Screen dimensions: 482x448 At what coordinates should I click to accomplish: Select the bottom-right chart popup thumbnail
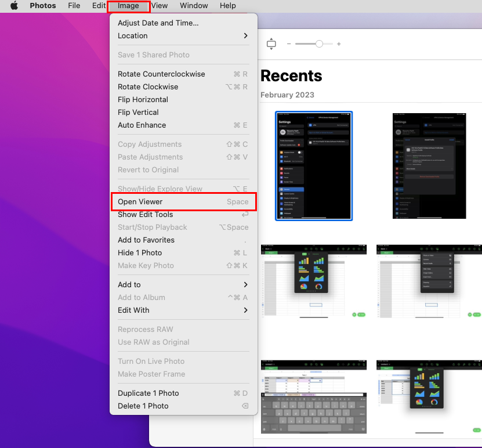click(429, 397)
